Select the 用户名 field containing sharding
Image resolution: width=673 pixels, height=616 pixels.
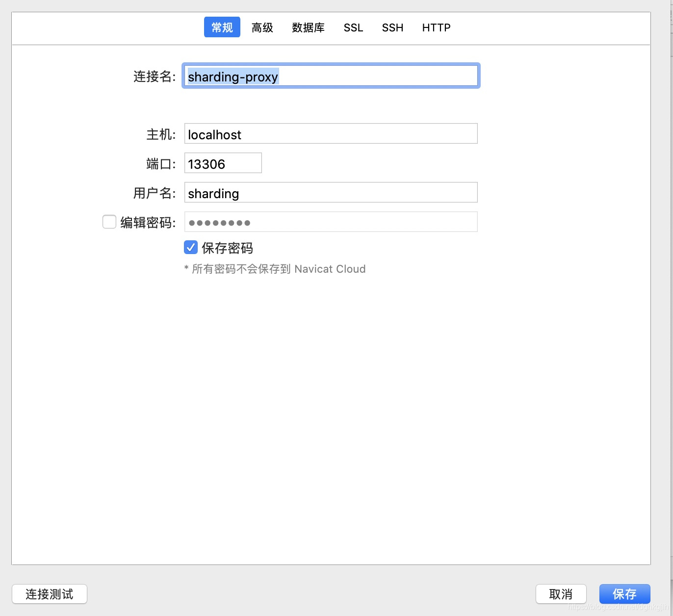[x=331, y=192]
